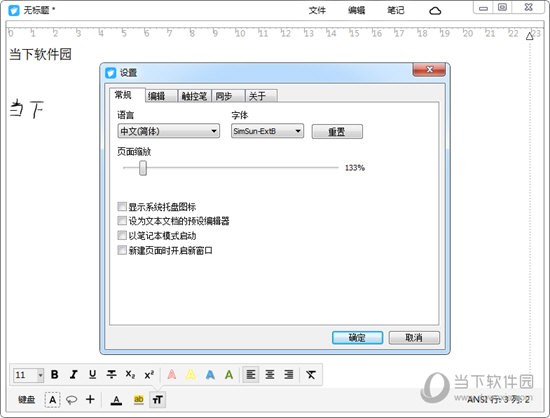The image size is (550, 418).
Task: Select the lasso selection tool
Action: point(72,399)
